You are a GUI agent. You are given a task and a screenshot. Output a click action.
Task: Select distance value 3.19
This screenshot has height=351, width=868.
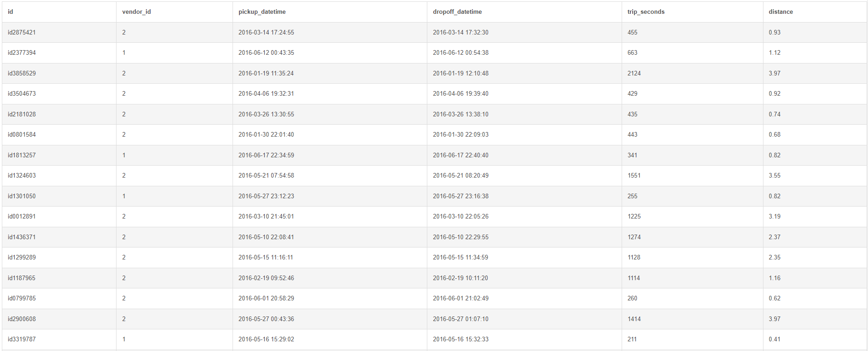click(x=775, y=217)
